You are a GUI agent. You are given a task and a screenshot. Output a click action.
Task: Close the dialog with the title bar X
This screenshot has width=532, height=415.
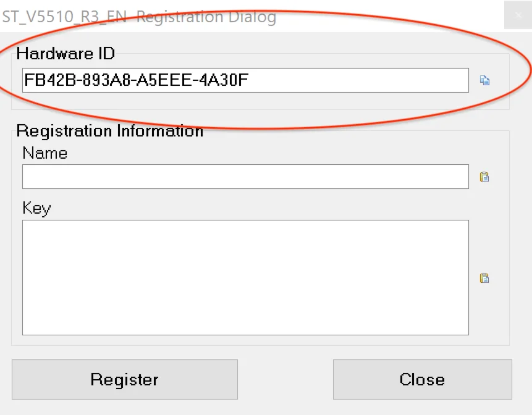pos(518,16)
